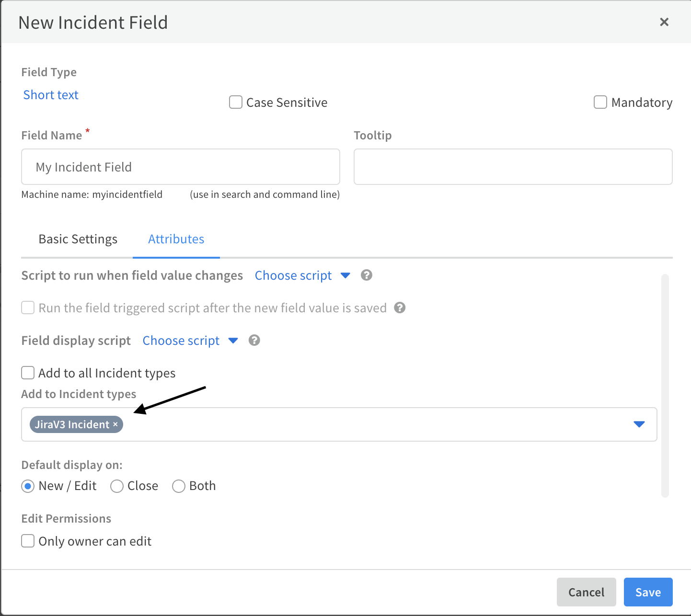Enable Only owner can edit
The width and height of the screenshot is (691, 616).
coord(27,541)
